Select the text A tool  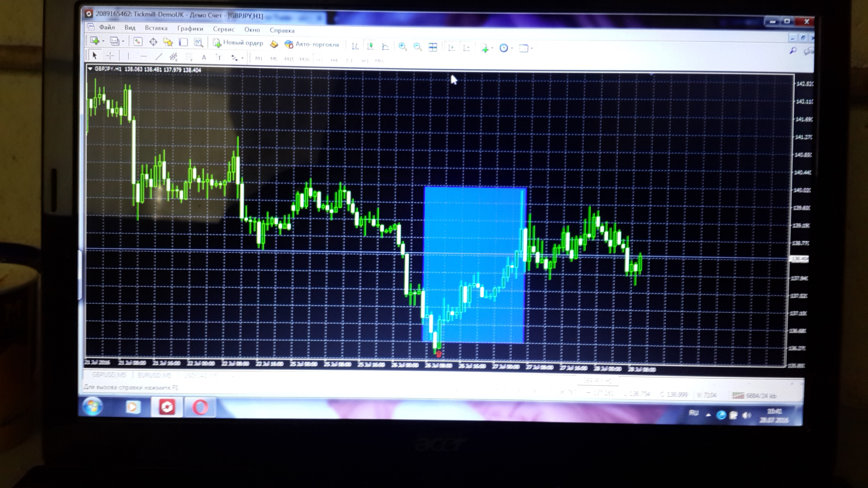[x=204, y=58]
